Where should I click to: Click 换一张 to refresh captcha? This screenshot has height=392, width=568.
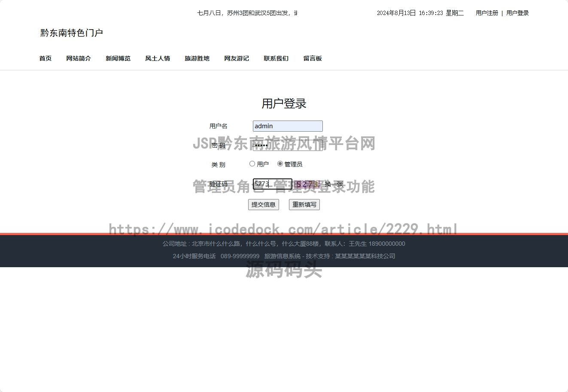pos(334,184)
